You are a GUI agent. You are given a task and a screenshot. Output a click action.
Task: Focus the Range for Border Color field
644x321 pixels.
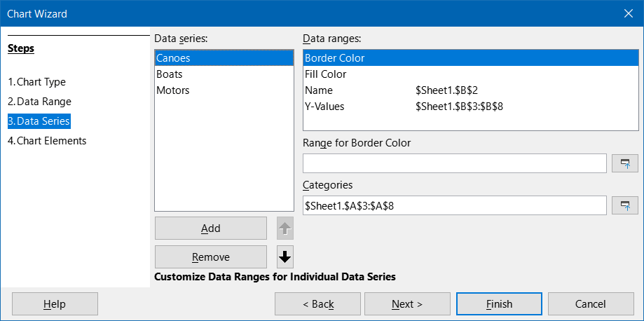[x=455, y=163]
